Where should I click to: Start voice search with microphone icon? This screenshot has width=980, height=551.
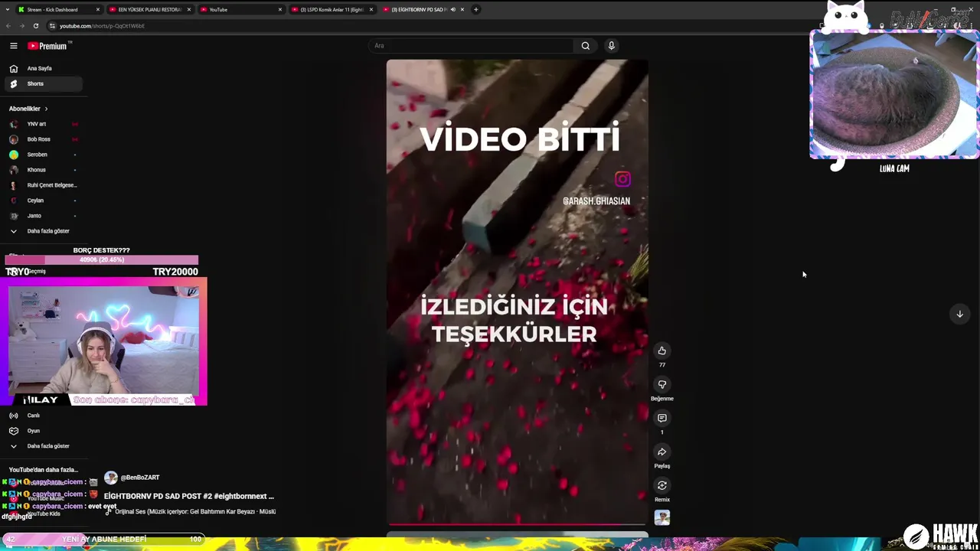611,46
